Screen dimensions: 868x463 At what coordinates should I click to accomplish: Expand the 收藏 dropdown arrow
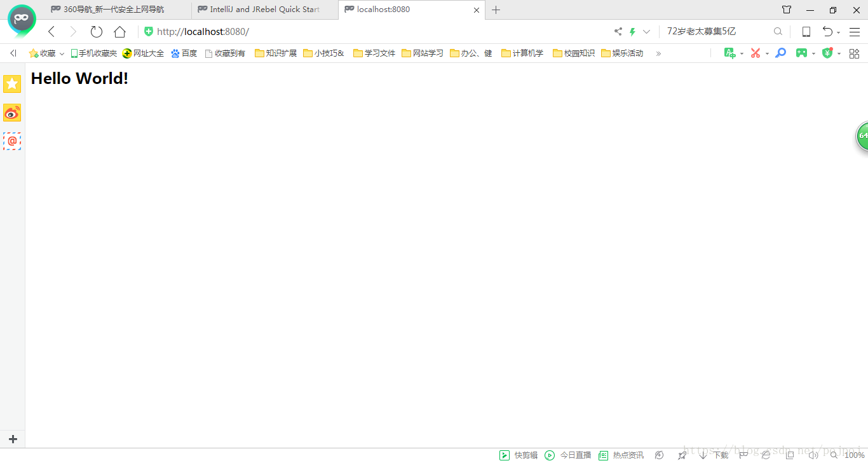pos(62,54)
